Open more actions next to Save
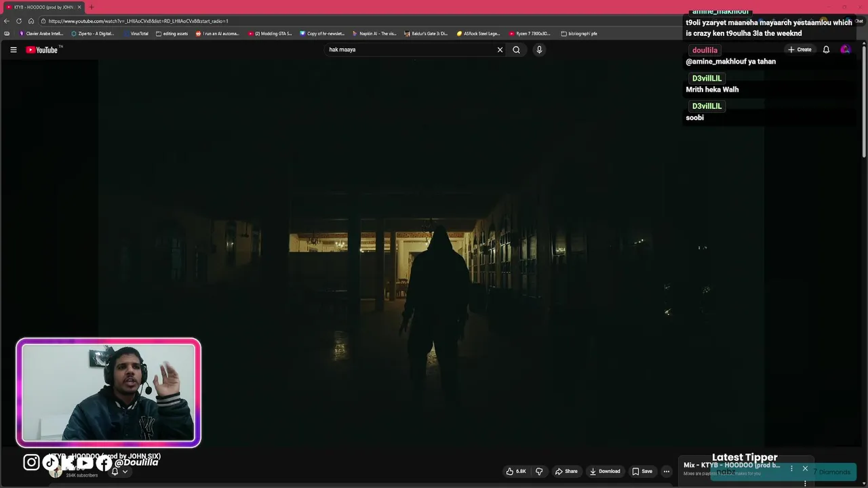This screenshot has width=868, height=488. (667, 471)
